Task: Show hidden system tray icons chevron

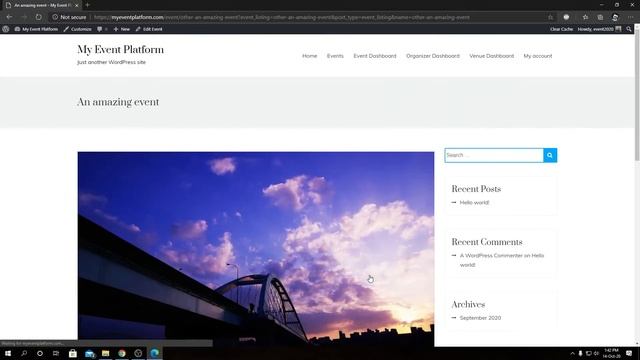Action: [572, 353]
